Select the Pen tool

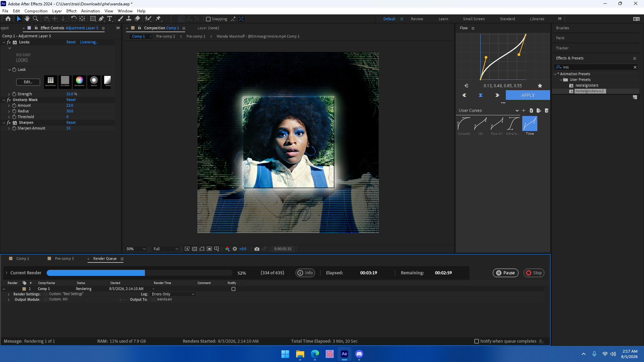point(101,19)
